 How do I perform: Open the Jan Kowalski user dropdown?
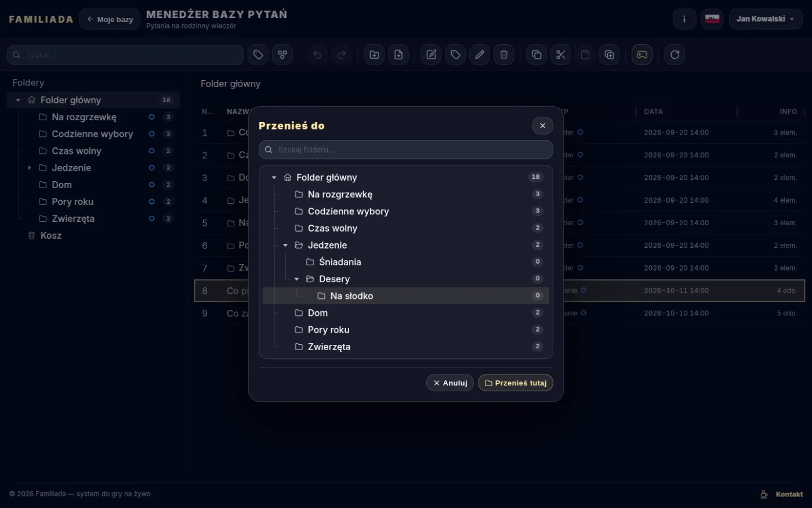tap(766, 19)
